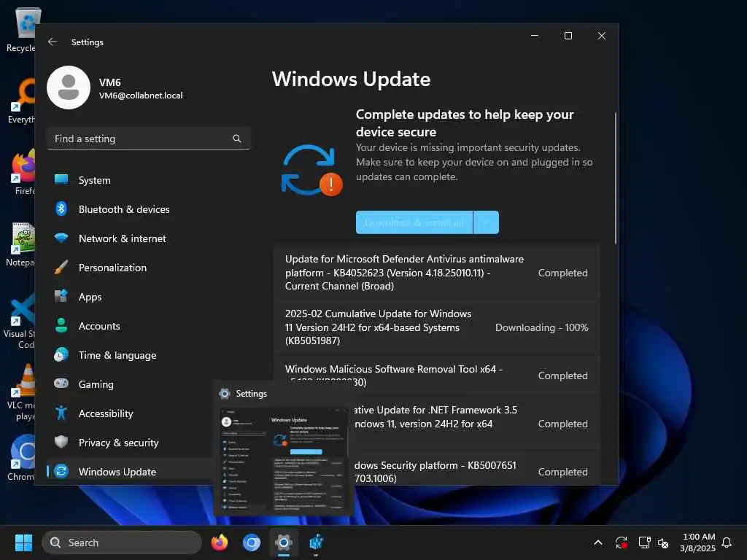Click the 2025-02 Cumulative Update KB5051987 entry
The width and height of the screenshot is (747, 560).
436,327
